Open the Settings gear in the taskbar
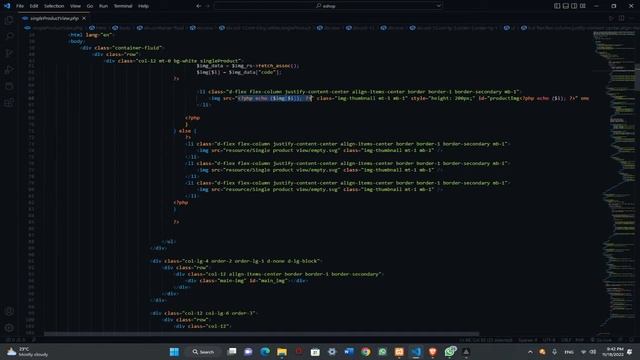 click(x=332, y=352)
